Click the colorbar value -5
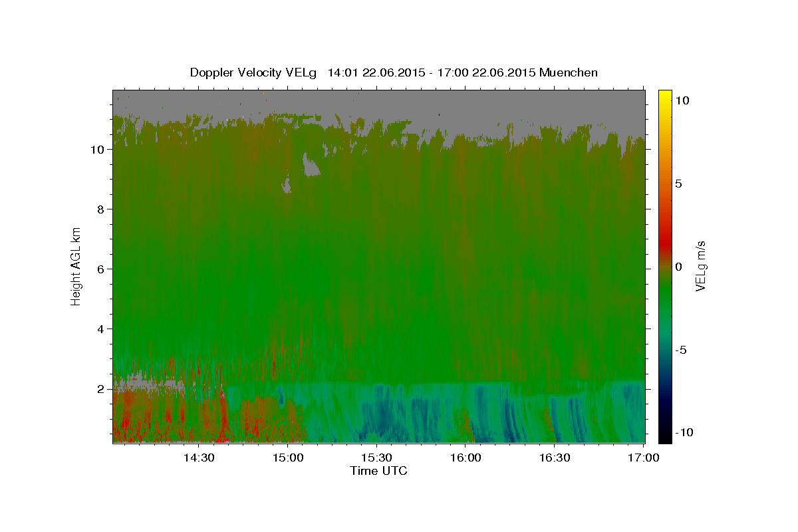 tap(681, 350)
